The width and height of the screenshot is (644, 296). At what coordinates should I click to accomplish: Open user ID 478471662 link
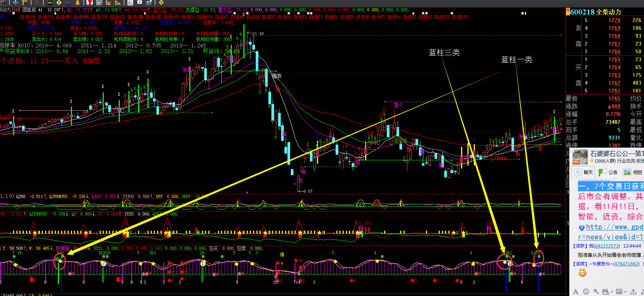coord(626,264)
